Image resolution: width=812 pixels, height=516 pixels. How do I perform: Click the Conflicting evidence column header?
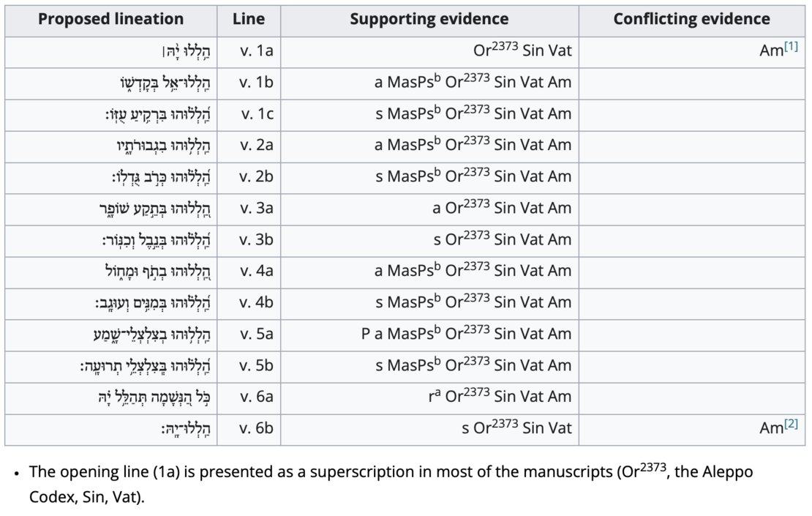(691, 19)
